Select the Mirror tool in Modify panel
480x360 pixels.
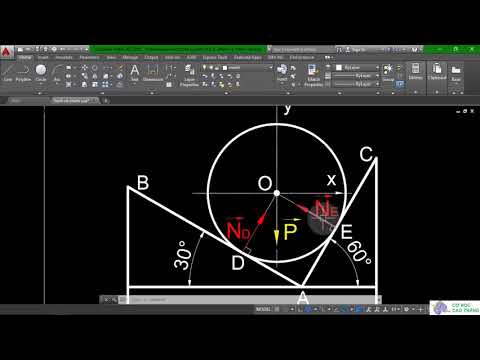(95, 76)
